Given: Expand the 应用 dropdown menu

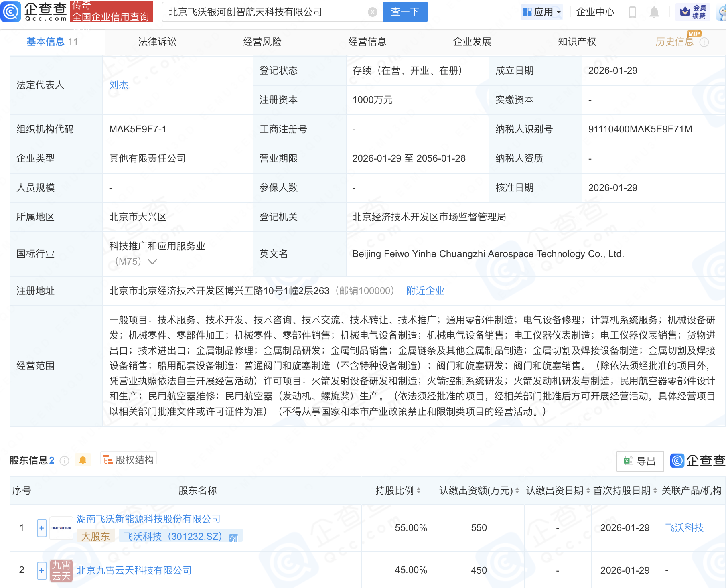Looking at the screenshot, I should coord(542,12).
